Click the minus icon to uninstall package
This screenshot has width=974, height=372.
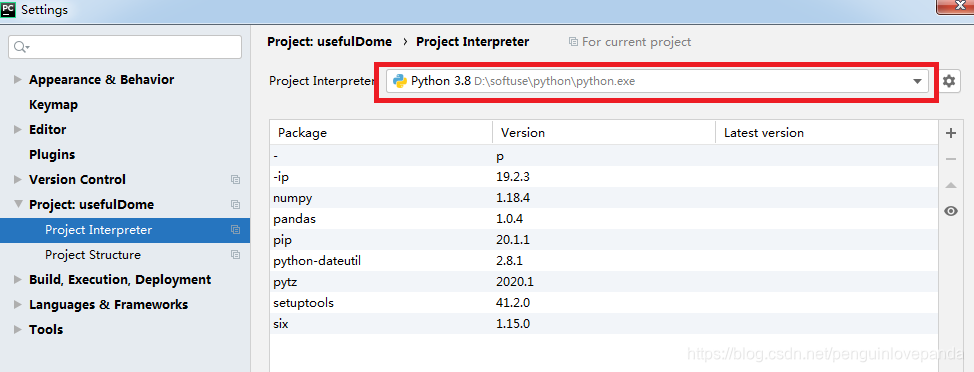950,159
